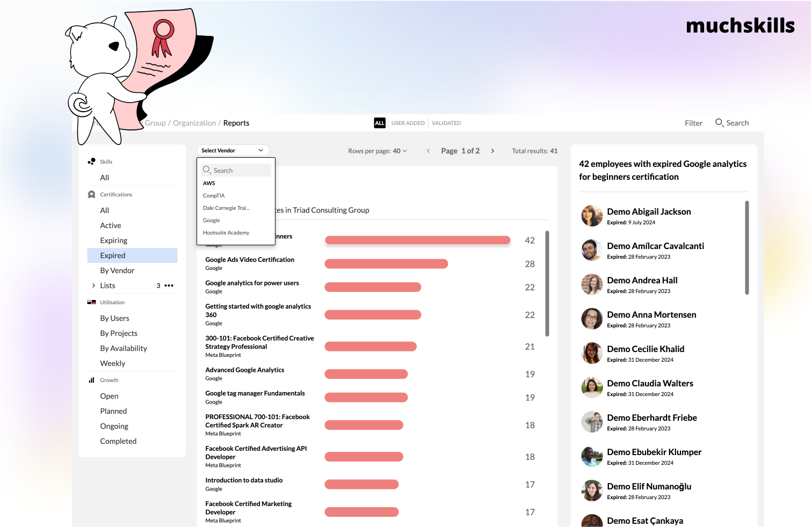Open search using the top-right magnifier icon
The image size is (812, 527).
720,123
